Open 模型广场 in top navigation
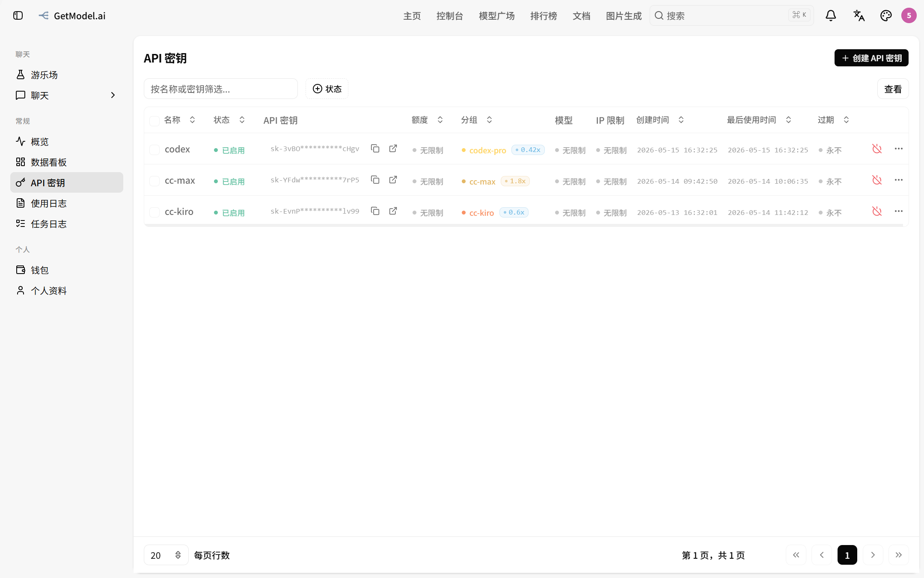 coord(497,16)
